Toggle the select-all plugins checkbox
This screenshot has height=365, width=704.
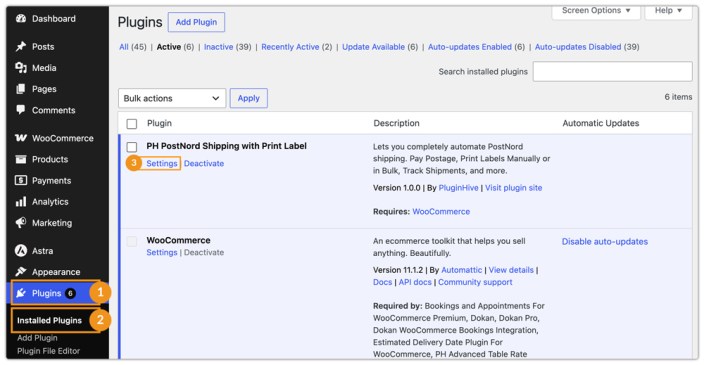(132, 123)
